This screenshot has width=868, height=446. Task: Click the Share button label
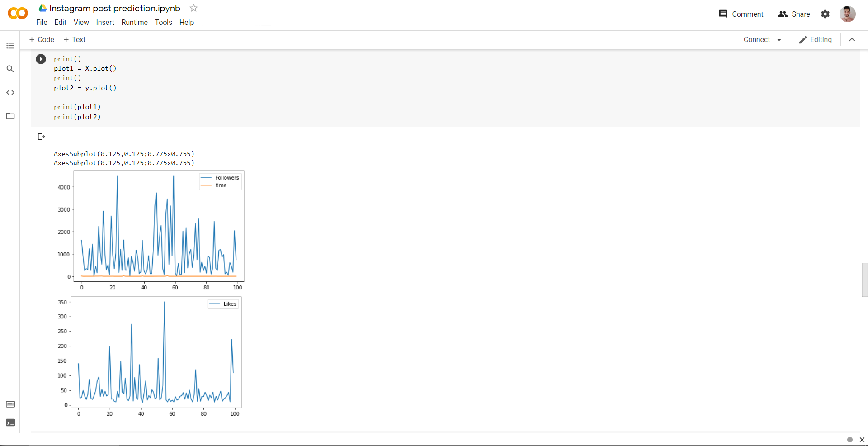click(801, 14)
